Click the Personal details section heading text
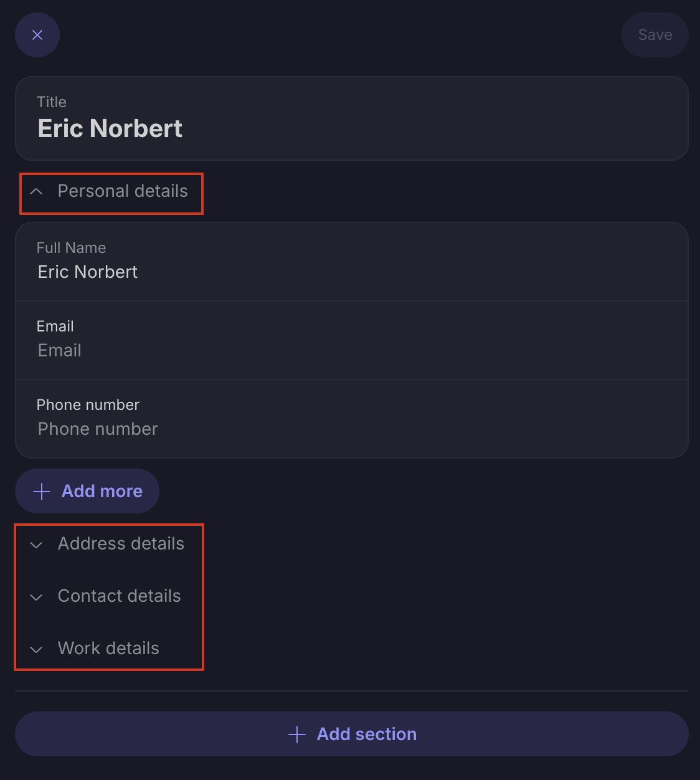The width and height of the screenshot is (700, 780). click(123, 191)
